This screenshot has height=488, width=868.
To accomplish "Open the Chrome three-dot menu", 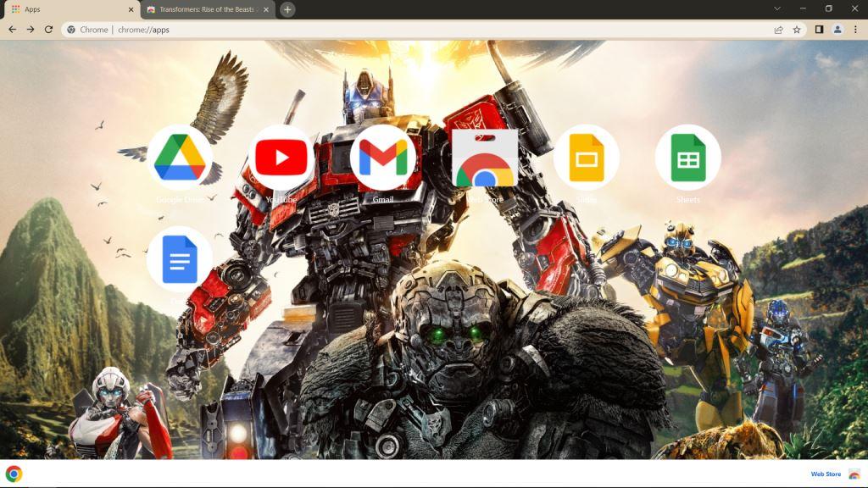I will [x=856, y=30].
